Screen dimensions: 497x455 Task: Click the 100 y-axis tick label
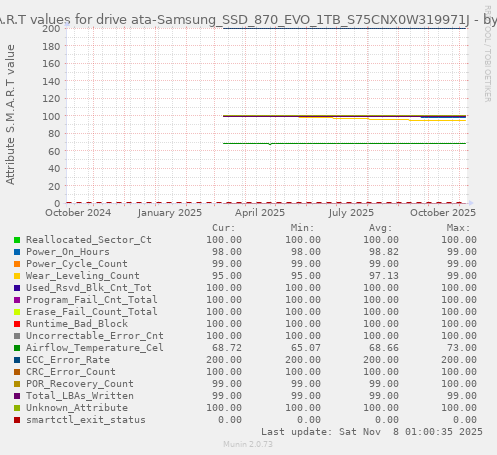point(51,116)
